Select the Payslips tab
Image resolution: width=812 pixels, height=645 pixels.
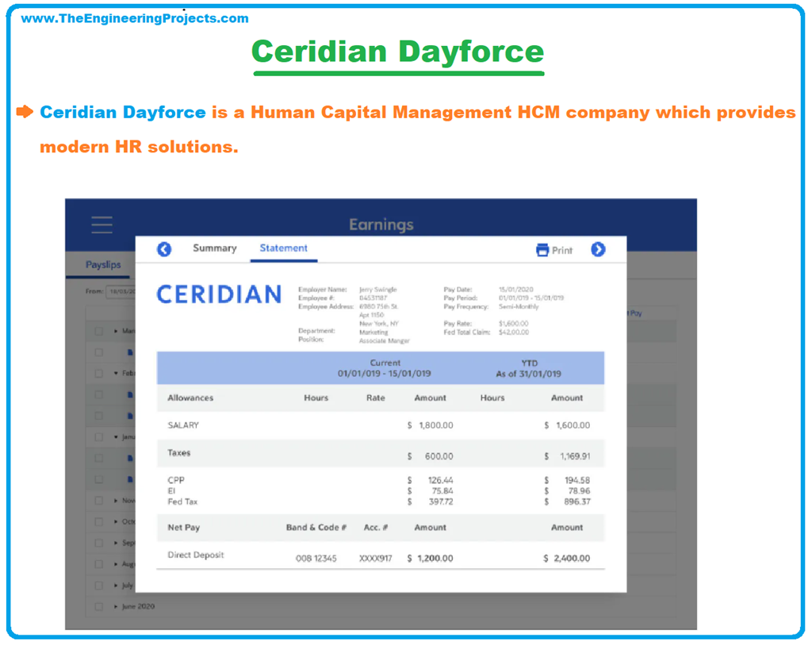point(103,263)
